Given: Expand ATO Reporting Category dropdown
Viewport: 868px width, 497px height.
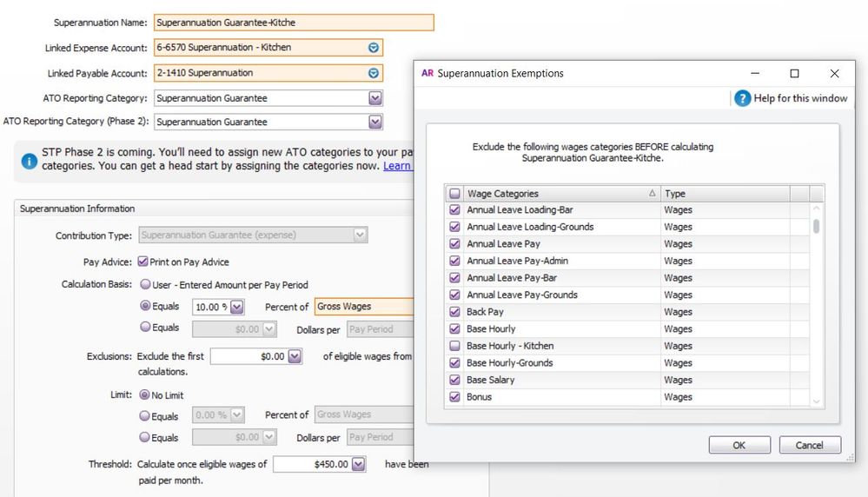Looking at the screenshot, I should (x=374, y=98).
